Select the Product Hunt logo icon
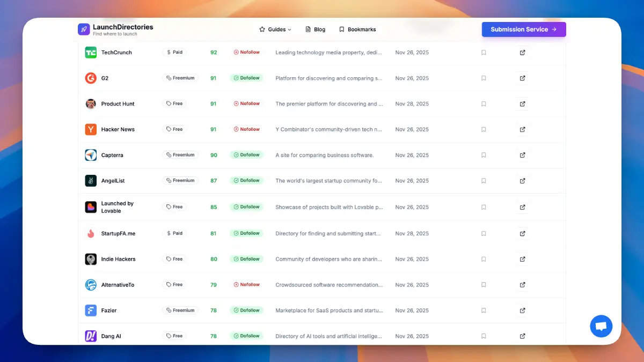Image resolution: width=644 pixels, height=362 pixels. [x=91, y=104]
